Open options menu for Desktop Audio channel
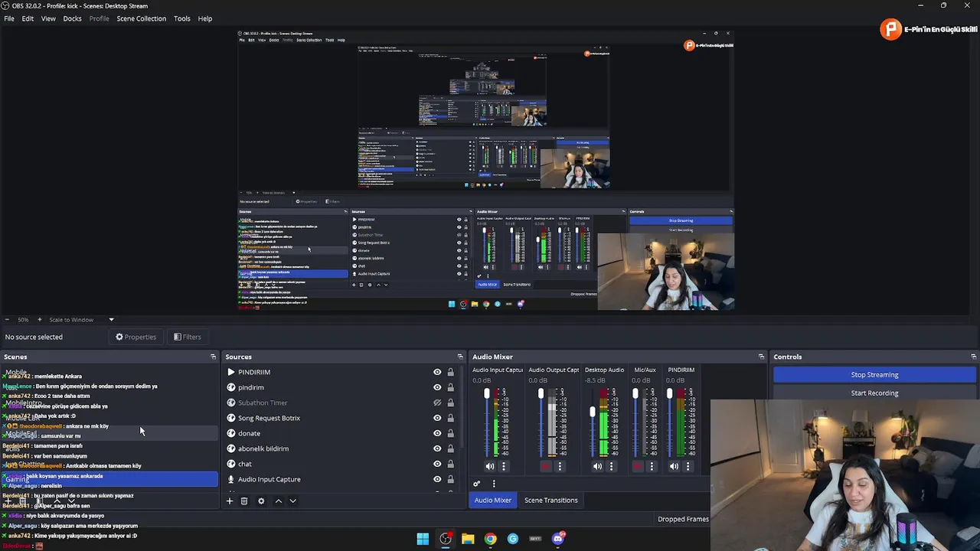 (611, 466)
